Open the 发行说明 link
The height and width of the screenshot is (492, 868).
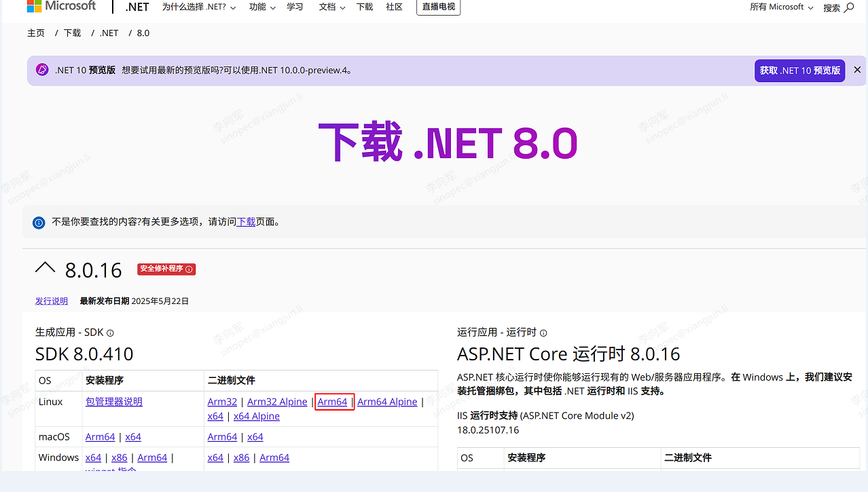tap(52, 301)
